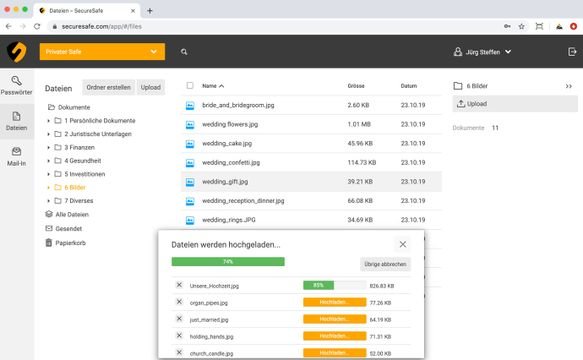This screenshot has width=583, height=360.
Task: Click image icon of wedding_gift.jpg
Action: point(190,182)
